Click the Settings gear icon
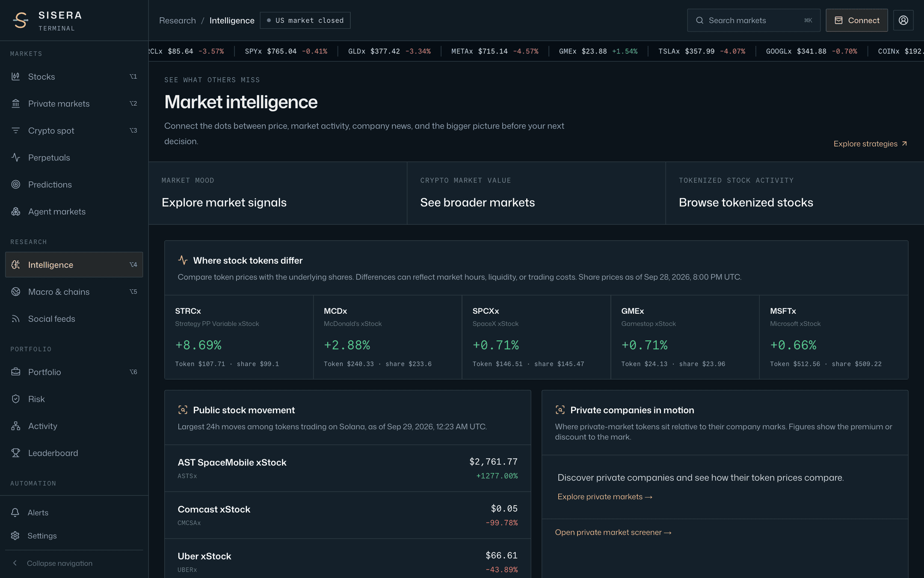The width and height of the screenshot is (924, 578). point(15,536)
